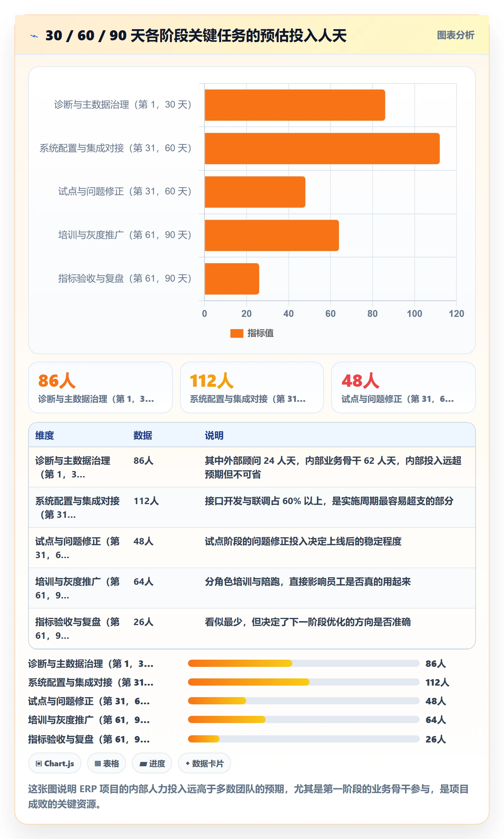Click the Chart.js tag's square icon
504x839 pixels.
[x=39, y=764]
